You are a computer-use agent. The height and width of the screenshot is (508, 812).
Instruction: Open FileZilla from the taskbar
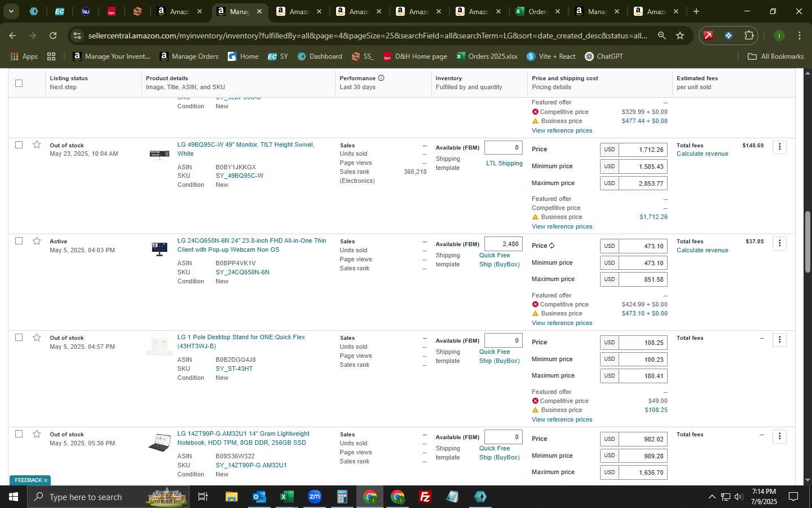click(x=425, y=497)
